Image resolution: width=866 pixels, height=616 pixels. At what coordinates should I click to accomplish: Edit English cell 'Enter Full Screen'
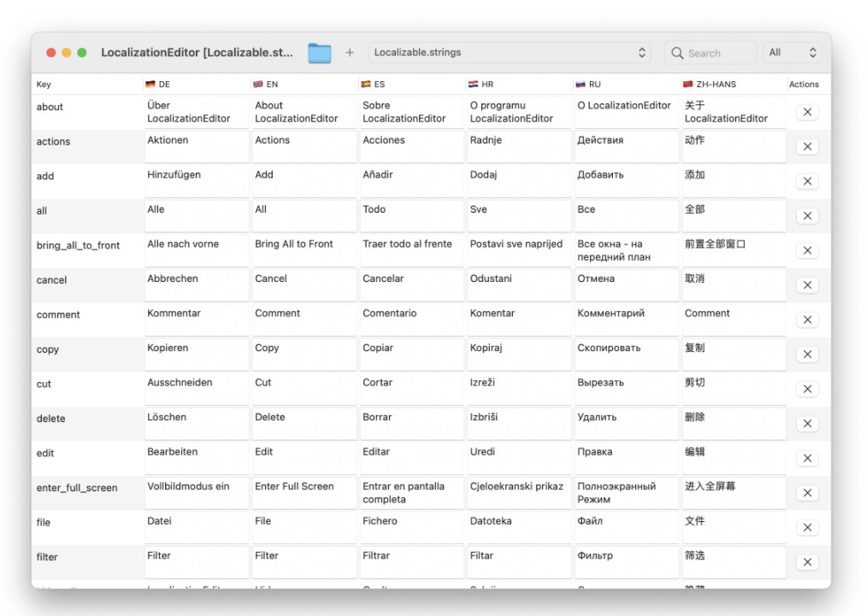pos(304,494)
